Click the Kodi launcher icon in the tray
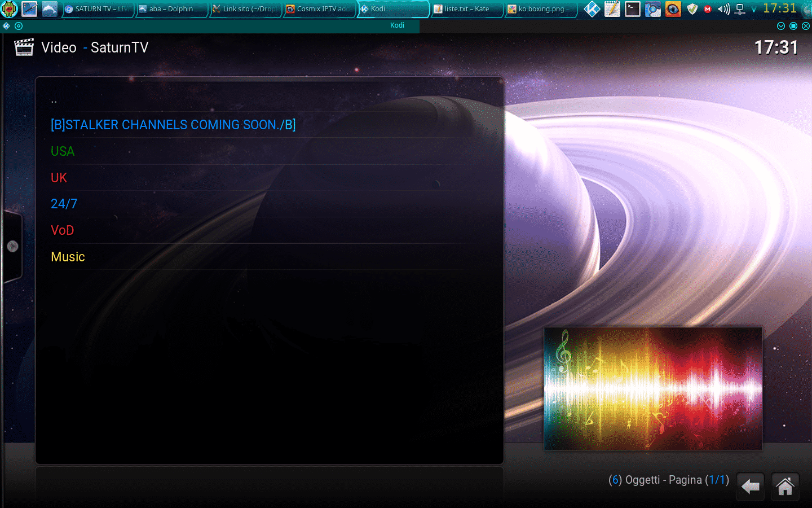 (x=592, y=9)
